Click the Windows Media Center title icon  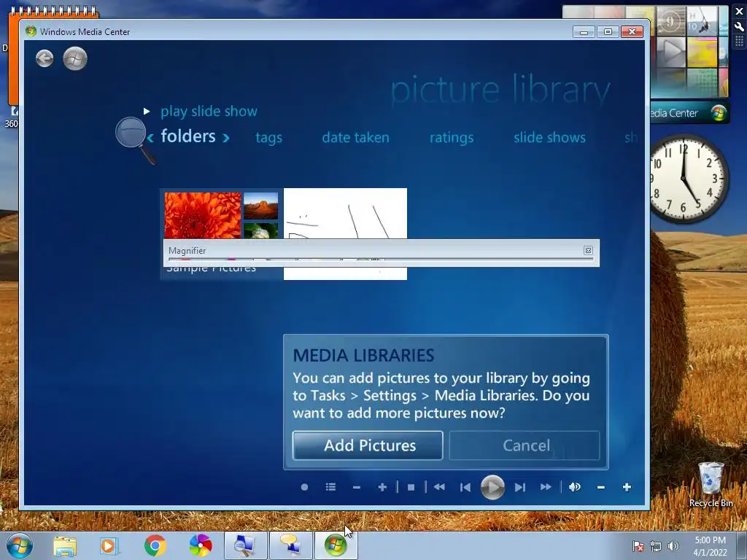tap(31, 31)
